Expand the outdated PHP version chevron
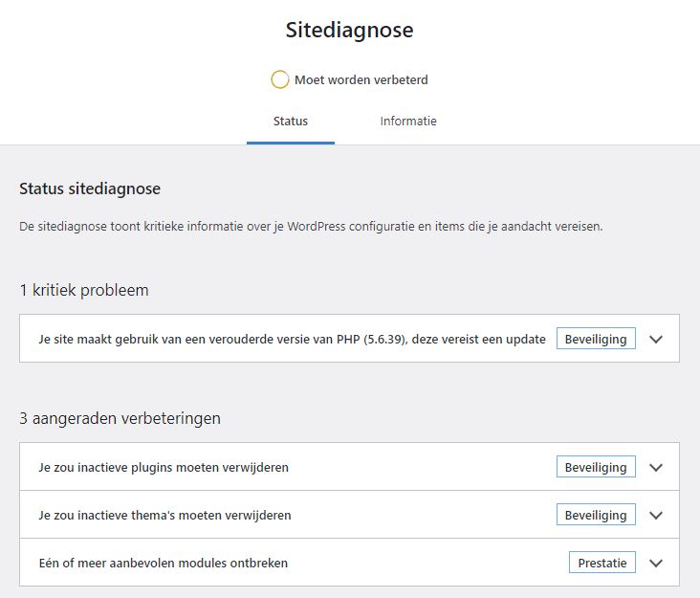 [656, 339]
